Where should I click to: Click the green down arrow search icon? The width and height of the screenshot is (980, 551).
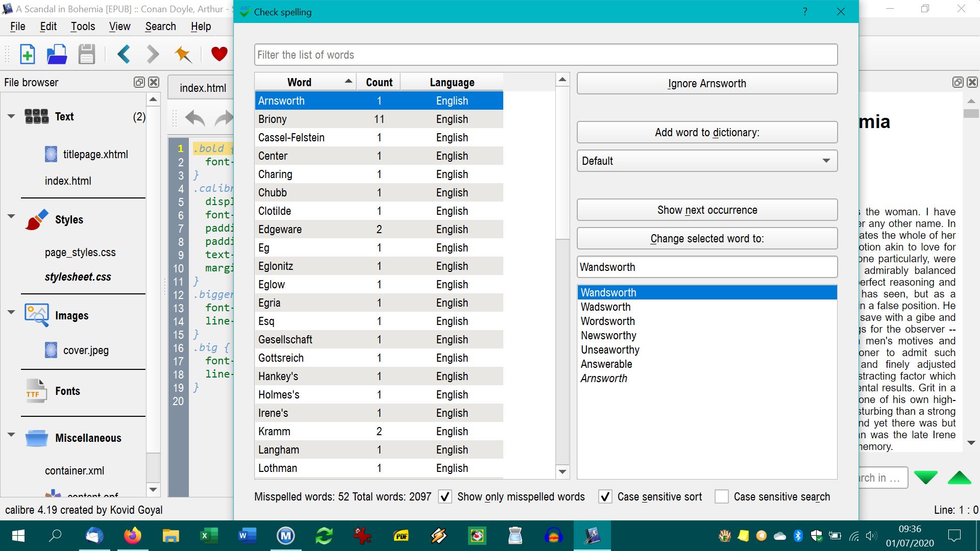click(x=925, y=478)
